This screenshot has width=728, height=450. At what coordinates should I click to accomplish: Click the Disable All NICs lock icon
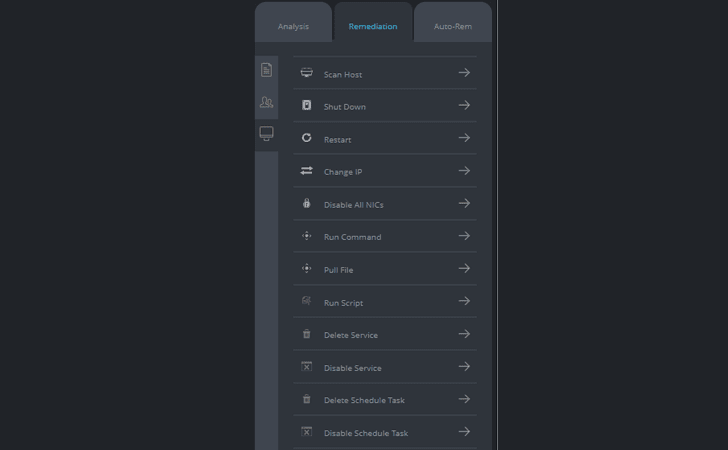click(x=306, y=203)
